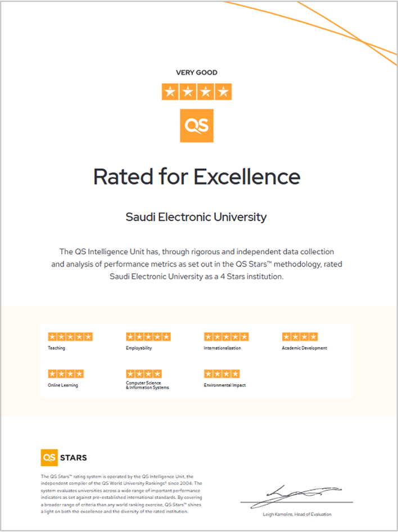Image resolution: width=398 pixels, height=532 pixels.
Task: Select the Teaching five-star rating
Action: point(70,337)
